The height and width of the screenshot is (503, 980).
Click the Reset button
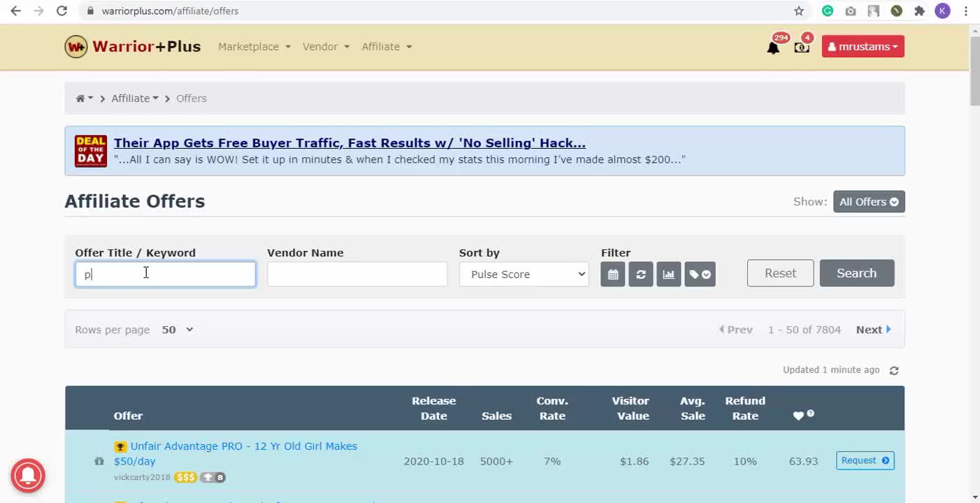pyautogui.click(x=780, y=273)
